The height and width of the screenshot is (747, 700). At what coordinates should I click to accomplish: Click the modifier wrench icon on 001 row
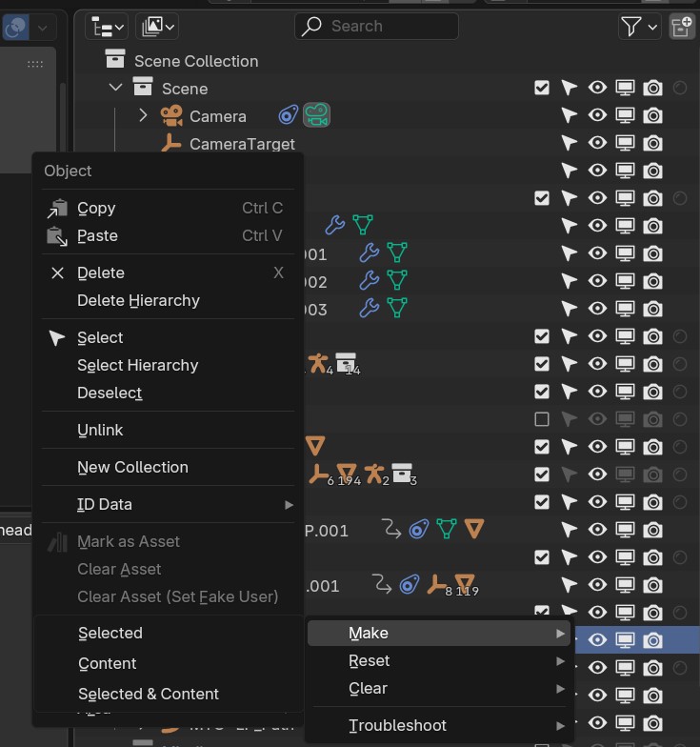point(370,253)
